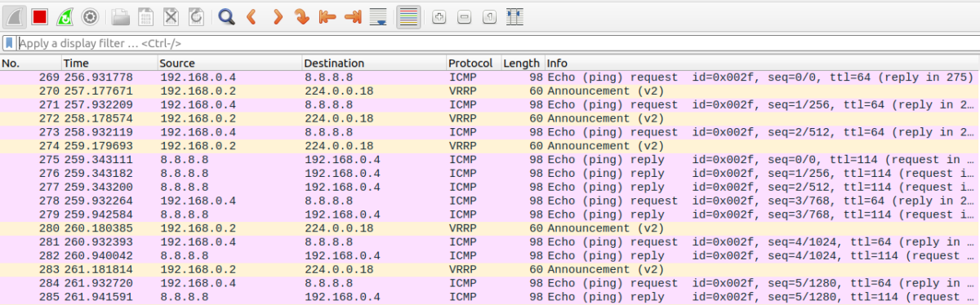Stop the running capture with red square
Screen dimensions: 980x305
point(40,15)
